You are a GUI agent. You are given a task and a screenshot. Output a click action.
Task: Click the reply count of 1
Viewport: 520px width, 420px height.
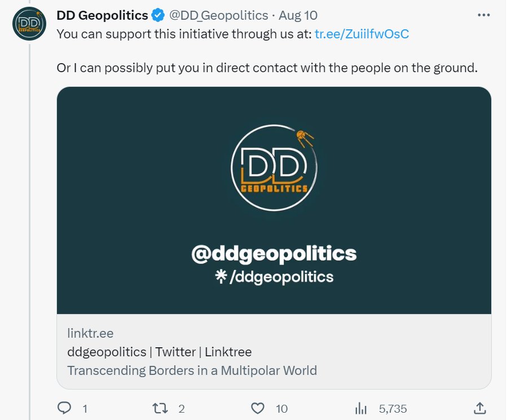[x=85, y=409]
